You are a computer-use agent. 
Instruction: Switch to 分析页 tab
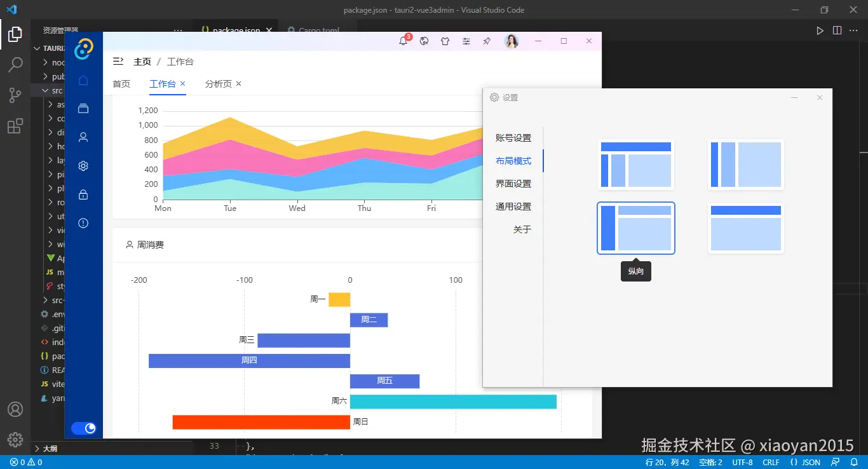click(219, 84)
